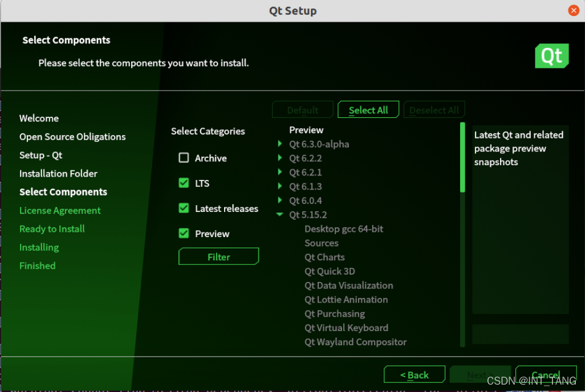The height and width of the screenshot is (392, 585).
Task: Click the Qt logo icon
Action: coord(552,56)
